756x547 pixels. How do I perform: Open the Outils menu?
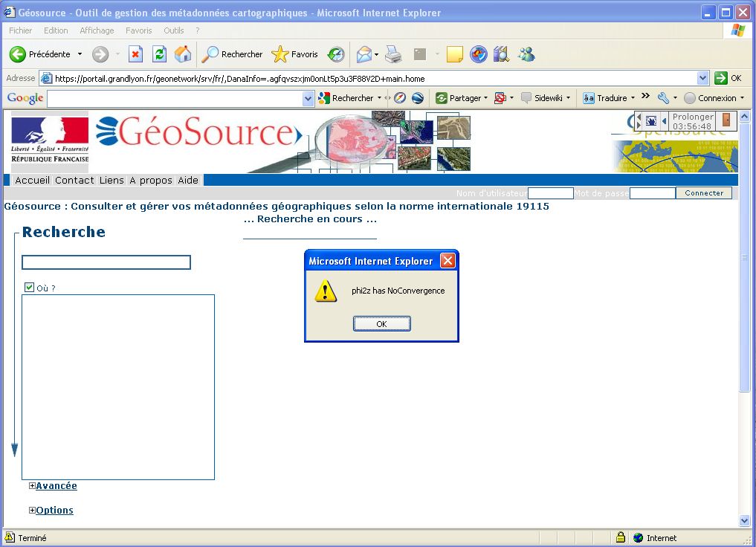pyautogui.click(x=173, y=30)
